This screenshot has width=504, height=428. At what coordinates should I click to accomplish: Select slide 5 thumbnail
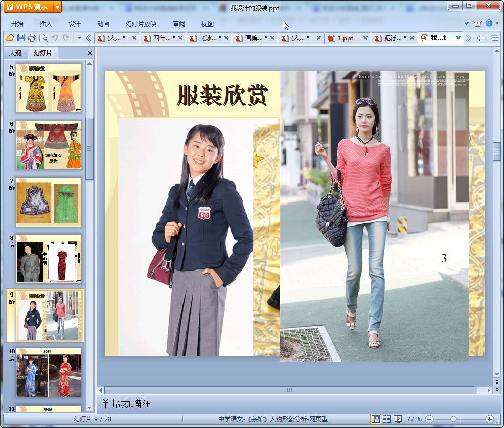pos(49,88)
